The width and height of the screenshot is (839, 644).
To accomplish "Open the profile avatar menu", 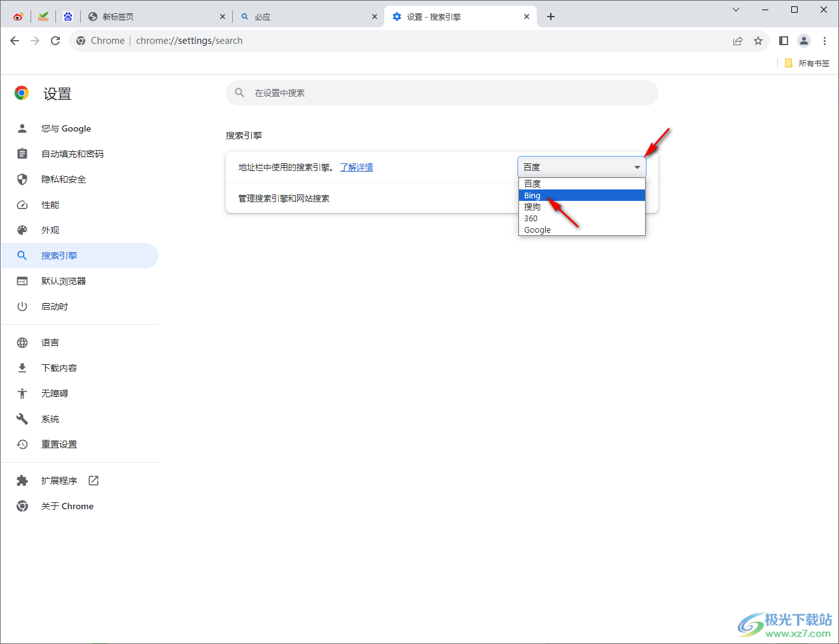I will click(804, 41).
